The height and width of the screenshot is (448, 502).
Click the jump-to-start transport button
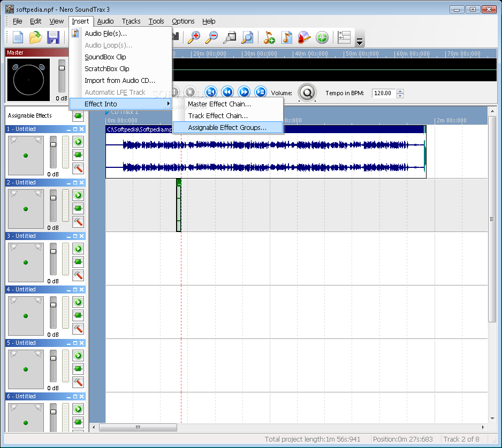click(x=211, y=92)
